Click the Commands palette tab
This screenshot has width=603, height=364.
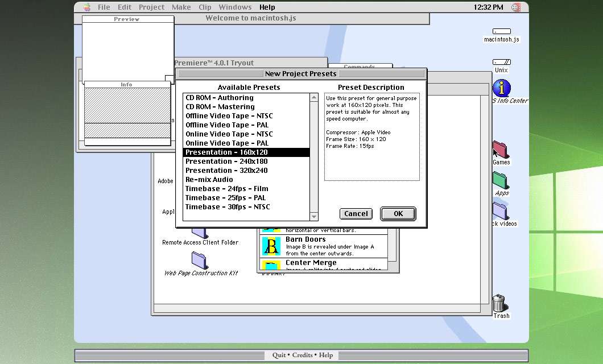(360, 66)
